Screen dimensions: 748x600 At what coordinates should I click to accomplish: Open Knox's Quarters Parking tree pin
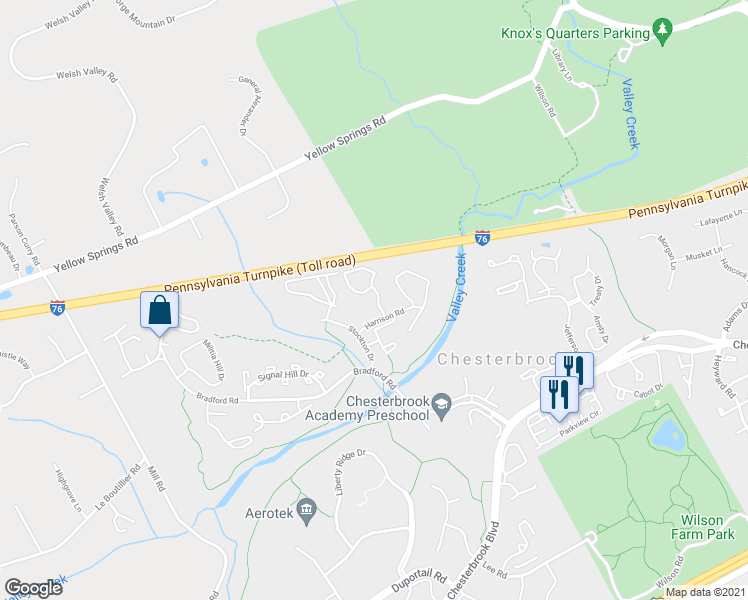click(x=662, y=30)
